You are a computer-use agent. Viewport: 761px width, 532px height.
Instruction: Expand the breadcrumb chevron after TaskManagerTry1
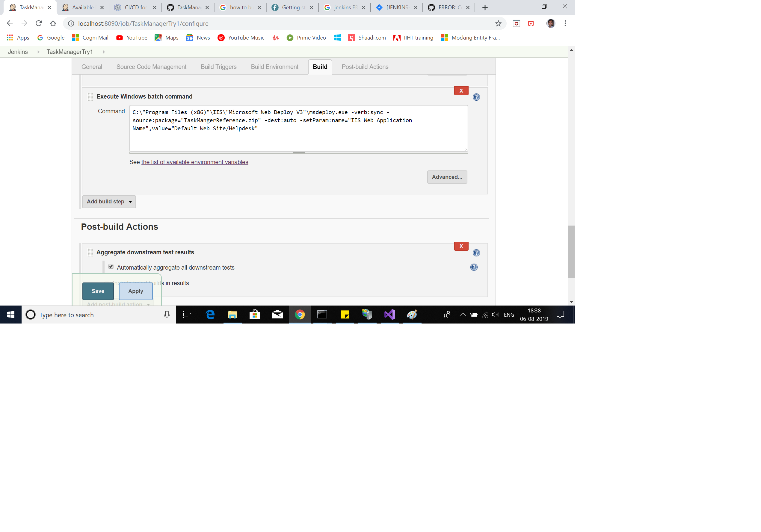coord(103,52)
